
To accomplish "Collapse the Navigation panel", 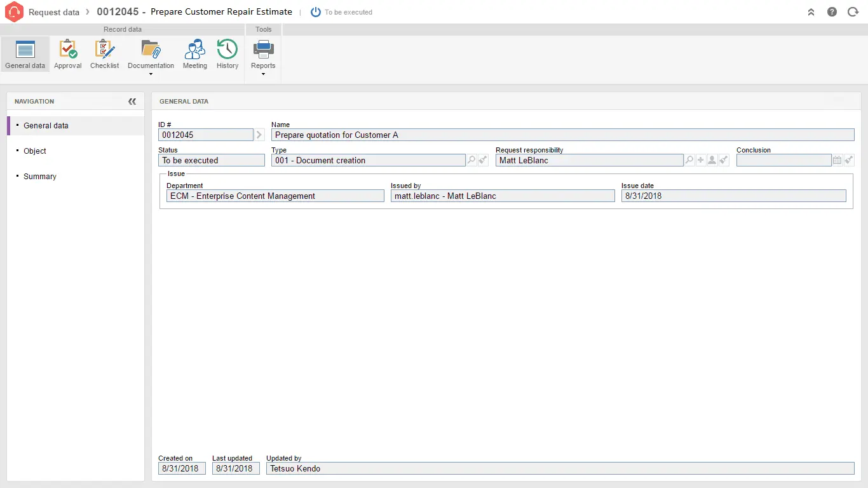I will click(132, 101).
